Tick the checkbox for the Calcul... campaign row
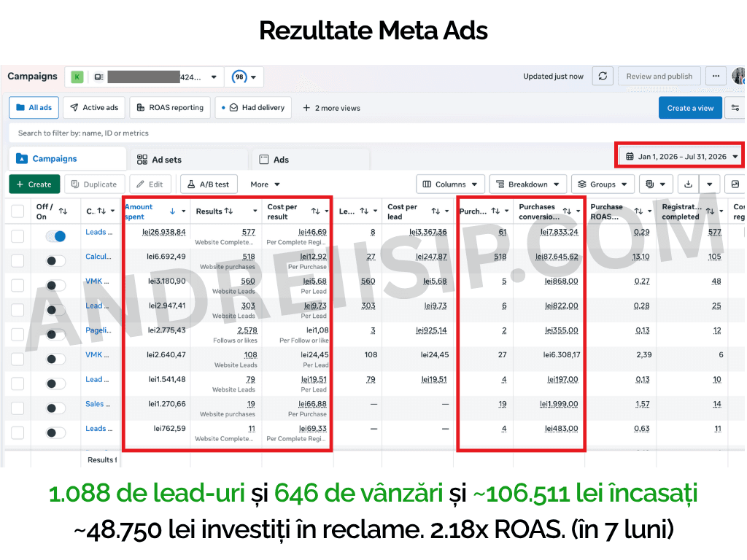 [18, 261]
